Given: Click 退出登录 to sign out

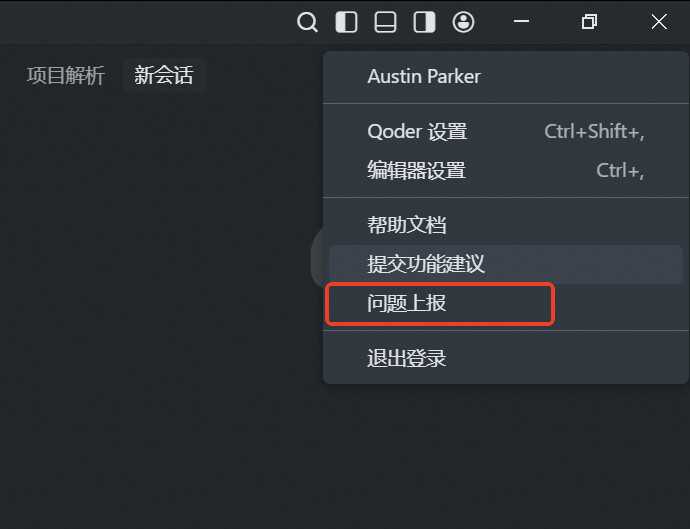Looking at the screenshot, I should click(406, 358).
